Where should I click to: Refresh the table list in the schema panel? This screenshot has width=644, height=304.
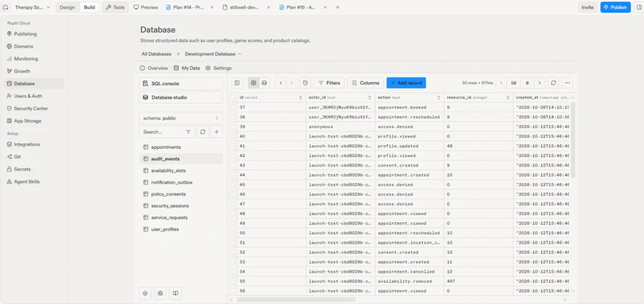tap(203, 132)
